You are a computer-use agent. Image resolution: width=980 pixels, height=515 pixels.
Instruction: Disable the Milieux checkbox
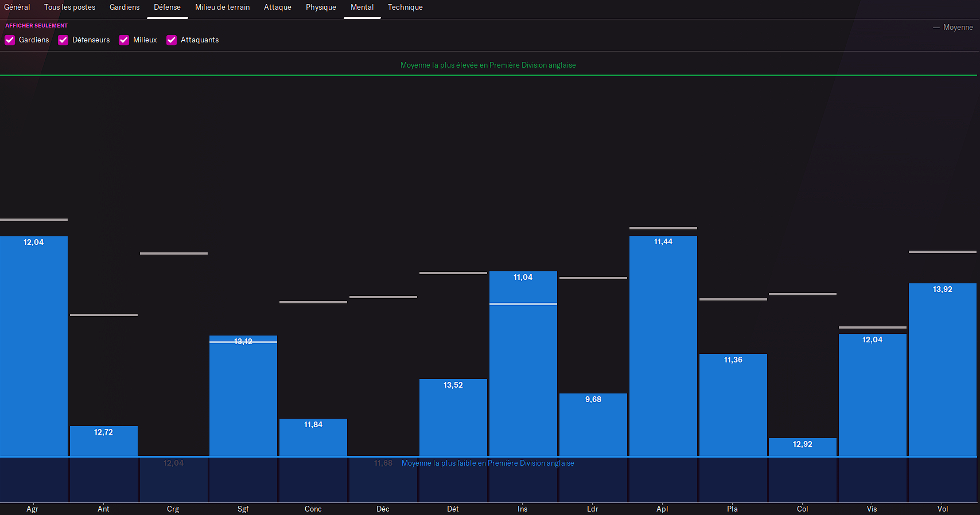tap(124, 40)
